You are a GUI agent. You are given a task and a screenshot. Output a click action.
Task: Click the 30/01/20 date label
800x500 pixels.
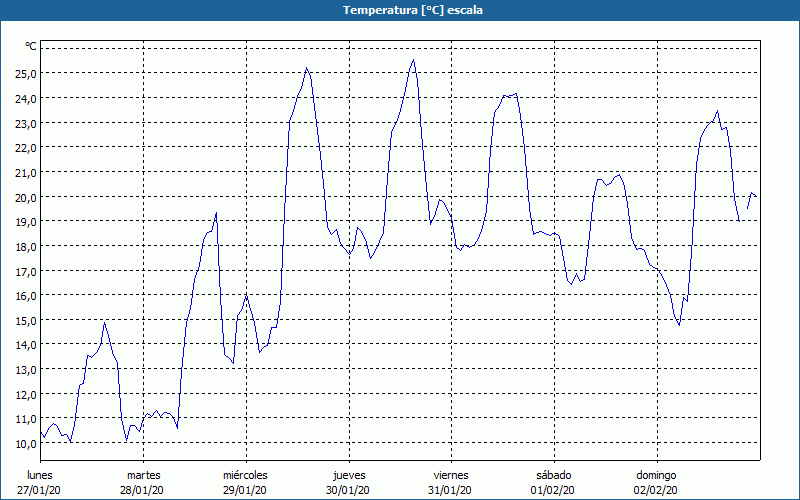(348, 490)
